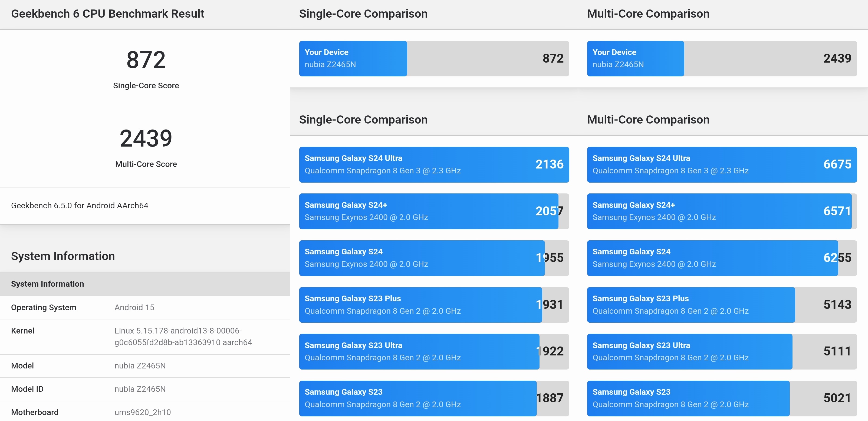868x421 pixels.
Task: Open Samsung Galaxy S24+ multi-core 6571 entry
Action: (x=721, y=211)
